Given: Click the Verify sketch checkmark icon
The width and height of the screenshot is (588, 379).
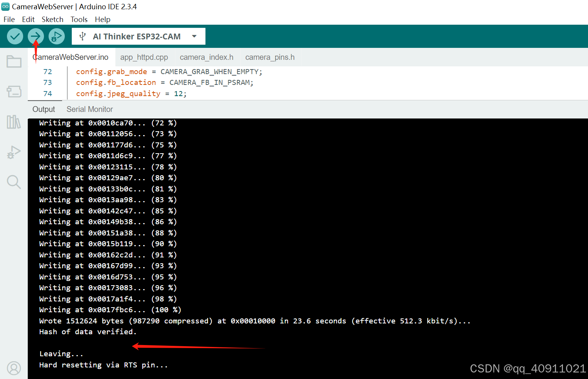Looking at the screenshot, I should tap(15, 36).
